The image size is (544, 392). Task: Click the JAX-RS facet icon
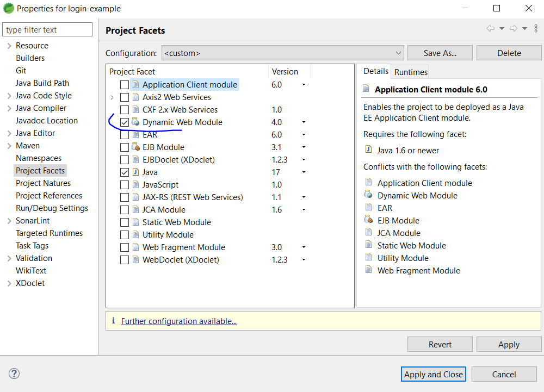135,197
